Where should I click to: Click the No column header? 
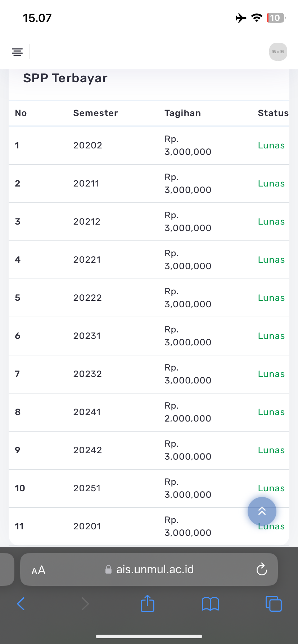(21, 113)
